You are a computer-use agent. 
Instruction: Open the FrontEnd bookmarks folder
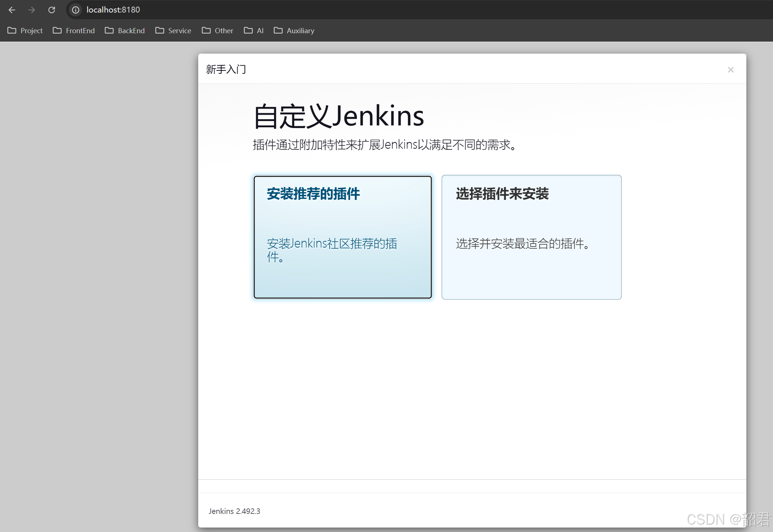point(74,31)
